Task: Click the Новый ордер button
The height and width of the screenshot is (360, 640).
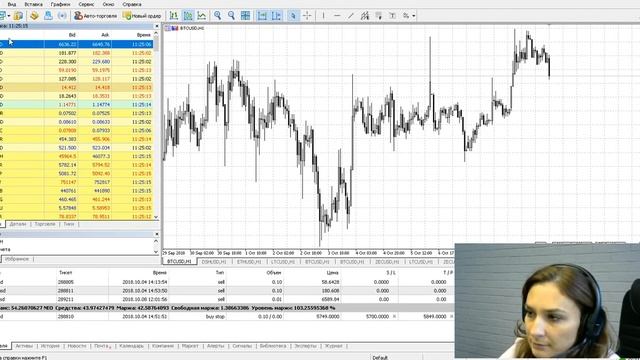Action: point(142,16)
